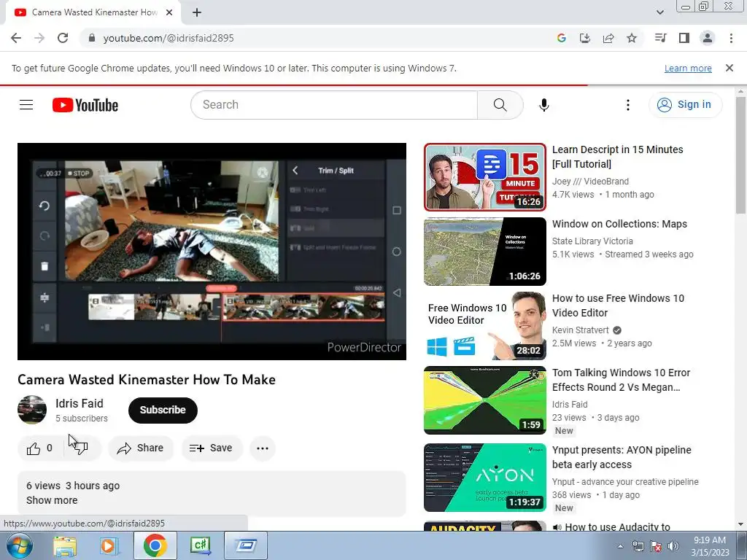Open the tab search dropdown arrow
This screenshot has width=747, height=560.
click(659, 13)
